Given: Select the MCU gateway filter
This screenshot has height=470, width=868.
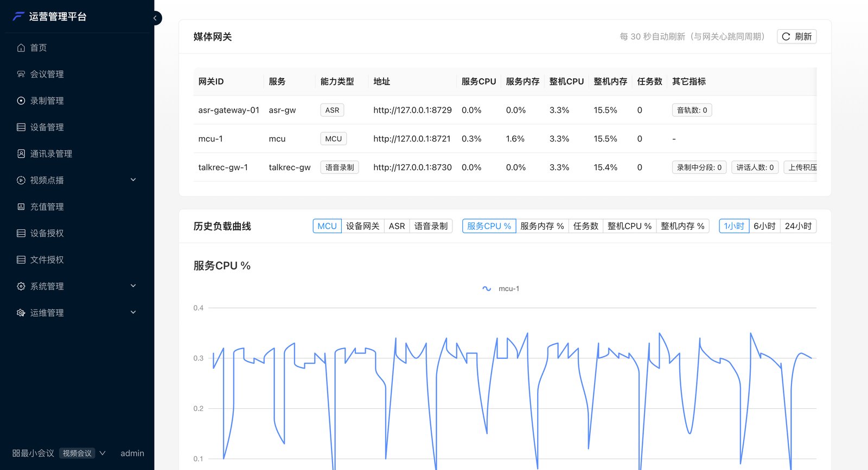Looking at the screenshot, I should coord(327,226).
